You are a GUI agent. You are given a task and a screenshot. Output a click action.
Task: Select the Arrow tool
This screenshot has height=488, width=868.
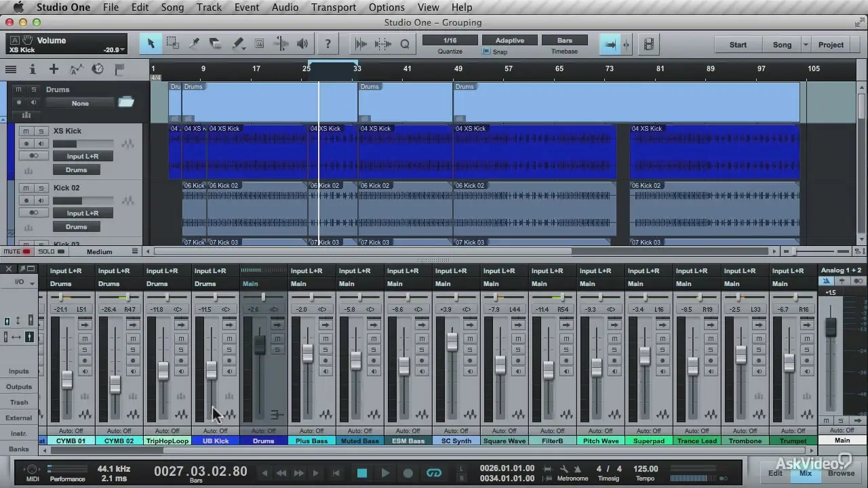point(151,44)
